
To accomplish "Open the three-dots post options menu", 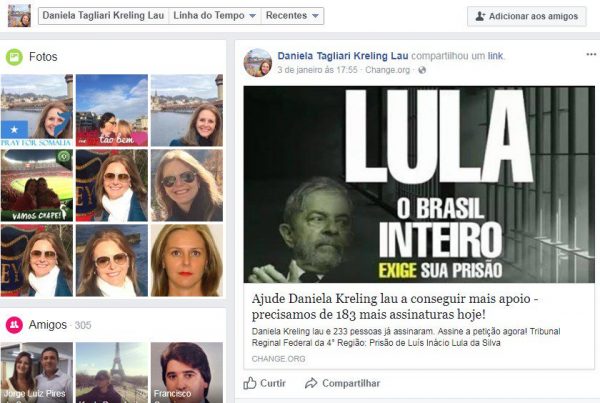I will click(591, 54).
